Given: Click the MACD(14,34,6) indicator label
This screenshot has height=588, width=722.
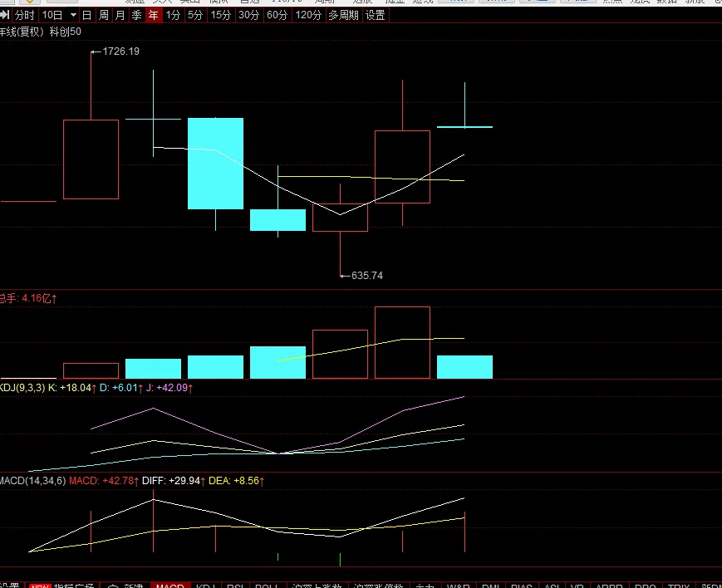Looking at the screenshot, I should (32, 481).
